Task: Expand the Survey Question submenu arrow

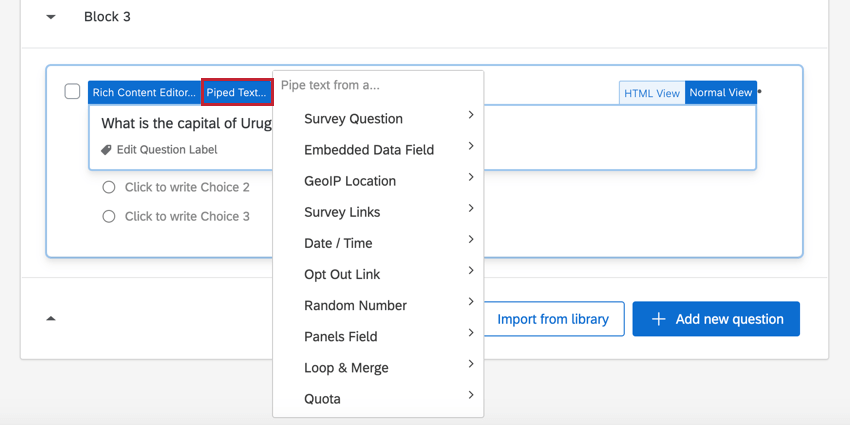Action: point(471,116)
